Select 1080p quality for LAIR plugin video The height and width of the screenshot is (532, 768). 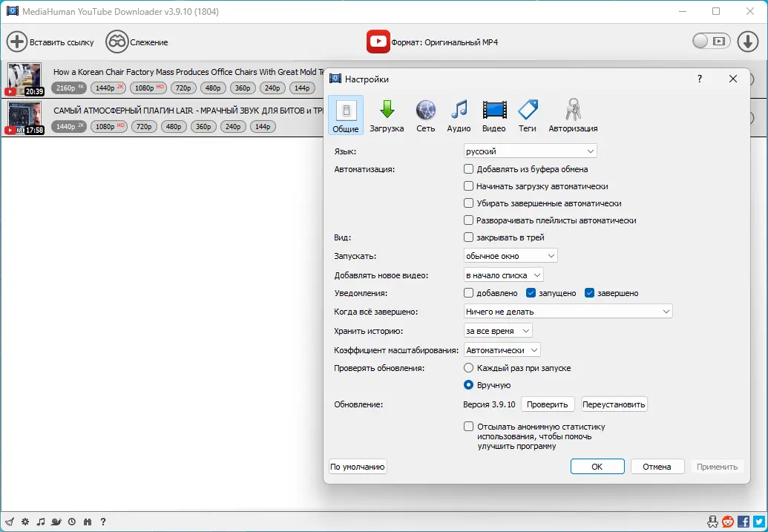(109, 127)
